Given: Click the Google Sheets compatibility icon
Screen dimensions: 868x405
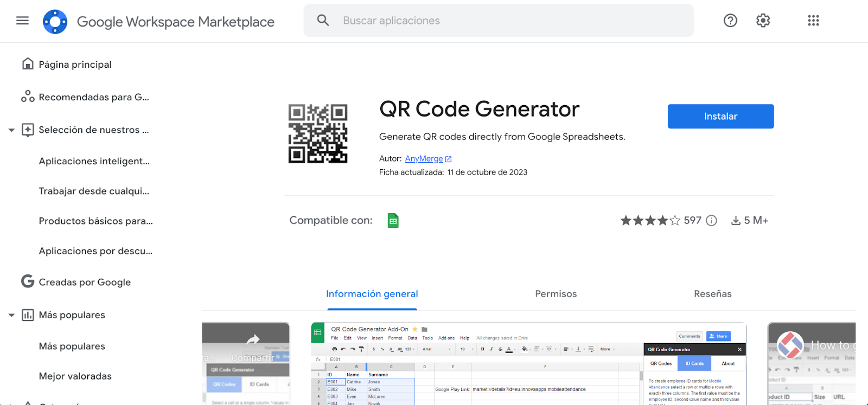Looking at the screenshot, I should [x=393, y=221].
